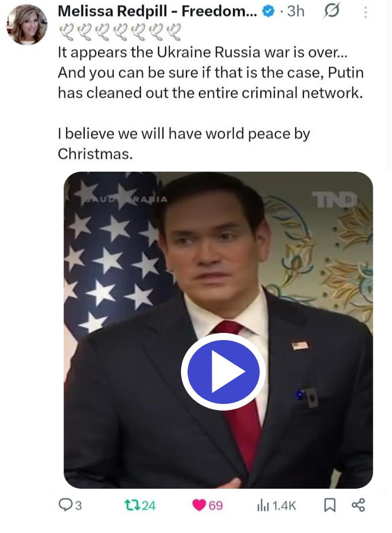The height and width of the screenshot is (533, 392).
Task: View post analytics bar-chart icon
Action: 263,506
